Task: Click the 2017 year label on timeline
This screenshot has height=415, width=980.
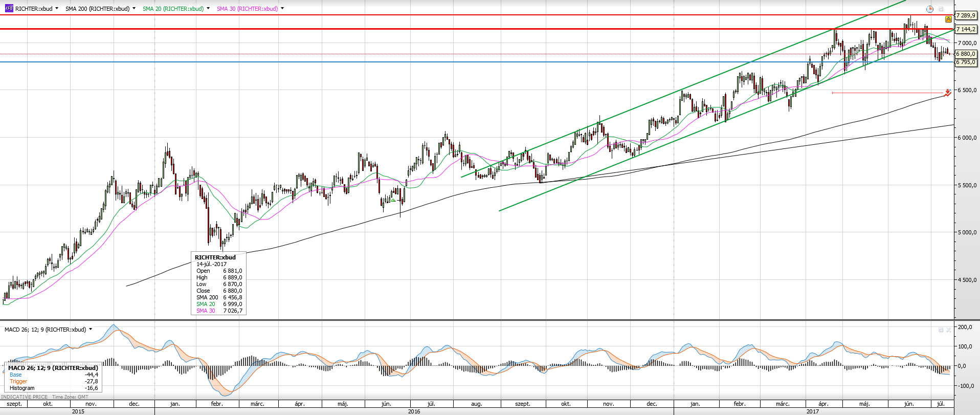Action: [x=812, y=411]
